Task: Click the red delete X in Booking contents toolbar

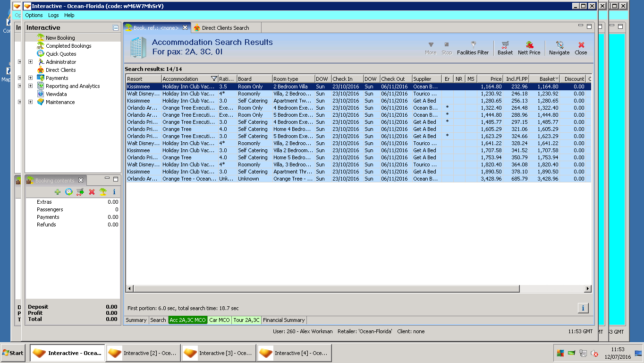Action: point(92,192)
